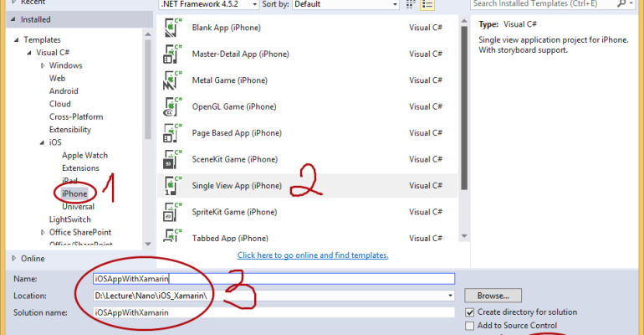Collapse the Templates tree node
This screenshot has width=644, height=335.
[x=17, y=40]
